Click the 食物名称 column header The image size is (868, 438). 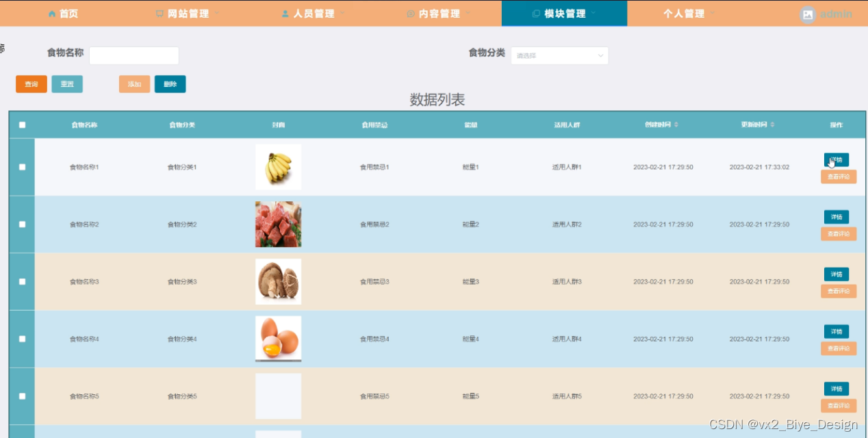[x=84, y=125]
